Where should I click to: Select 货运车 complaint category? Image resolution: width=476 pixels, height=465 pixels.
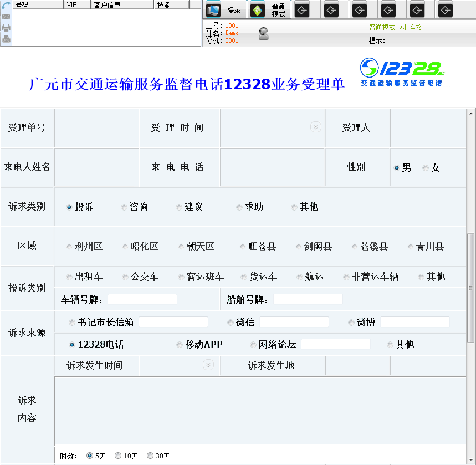[x=243, y=277]
